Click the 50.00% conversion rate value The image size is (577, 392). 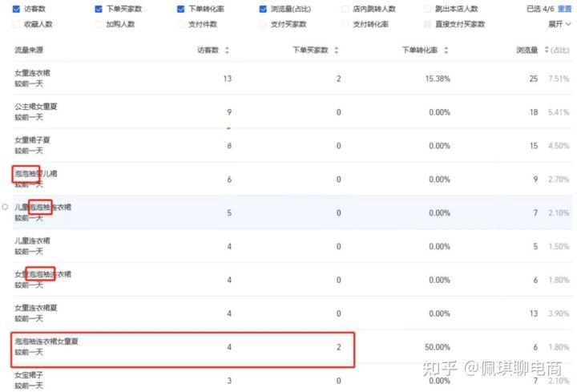click(438, 347)
